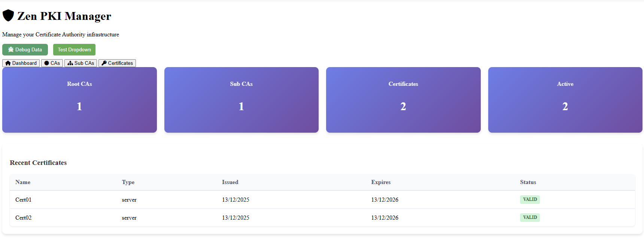Viewport: 644px width, 244px height.
Task: Click the bug icon on Debug Data
Action: pyautogui.click(x=11, y=49)
